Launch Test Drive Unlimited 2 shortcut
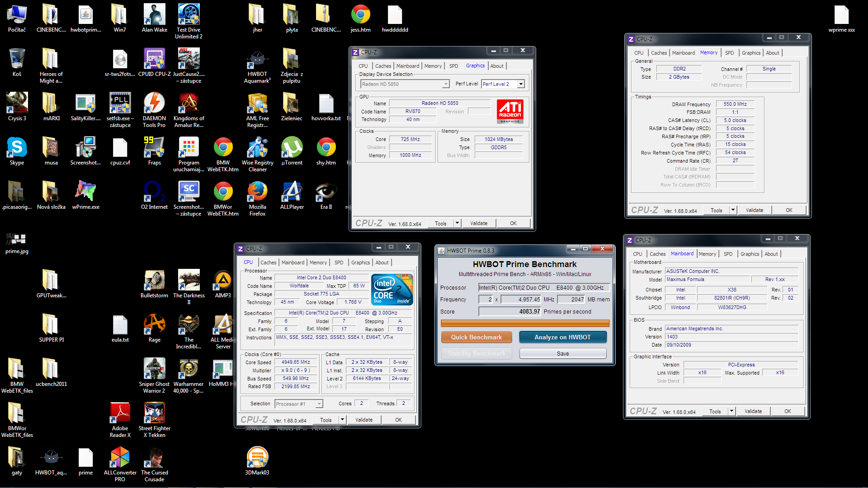 tap(189, 21)
